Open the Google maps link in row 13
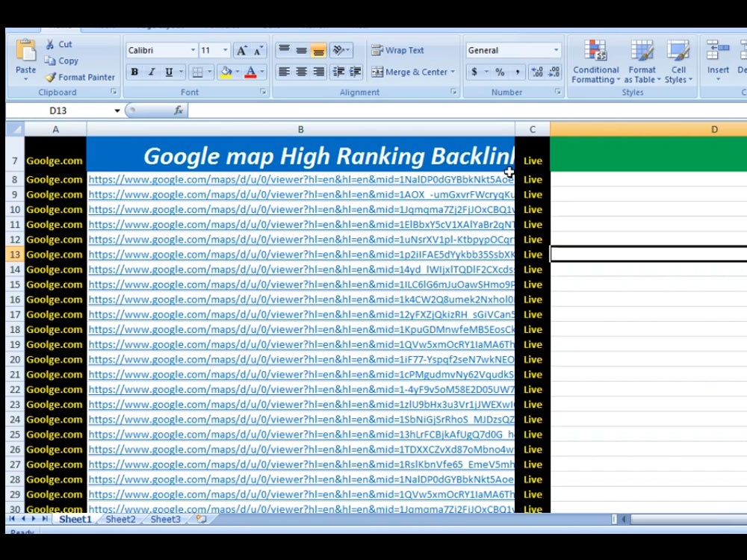Screen dimensions: 747x560 click(301, 255)
